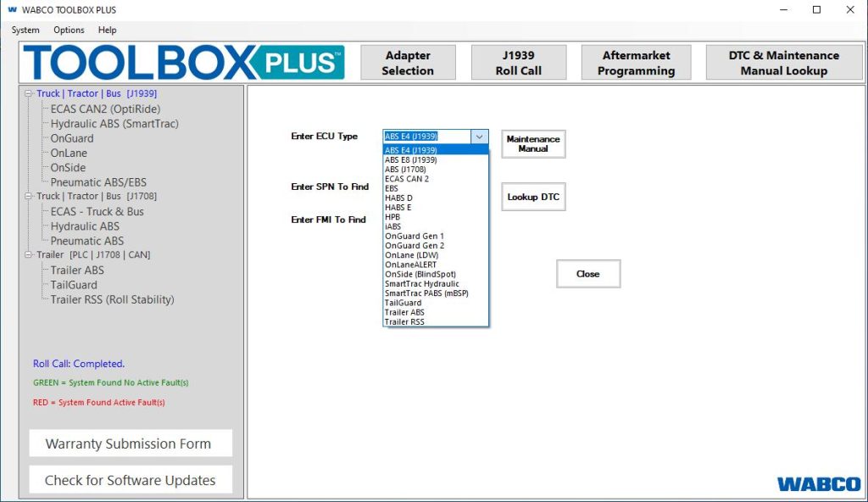Collapse the Truck Tractor Bus J1708 tree node

tap(29, 197)
